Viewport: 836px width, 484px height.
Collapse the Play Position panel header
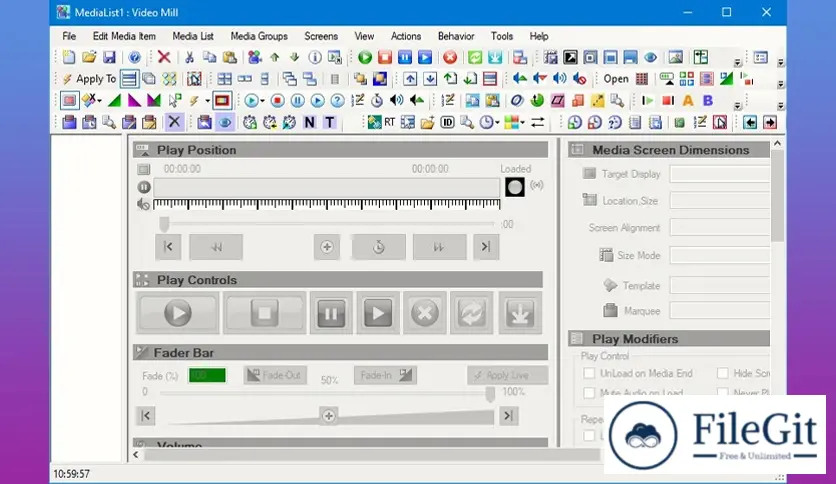click(x=341, y=150)
